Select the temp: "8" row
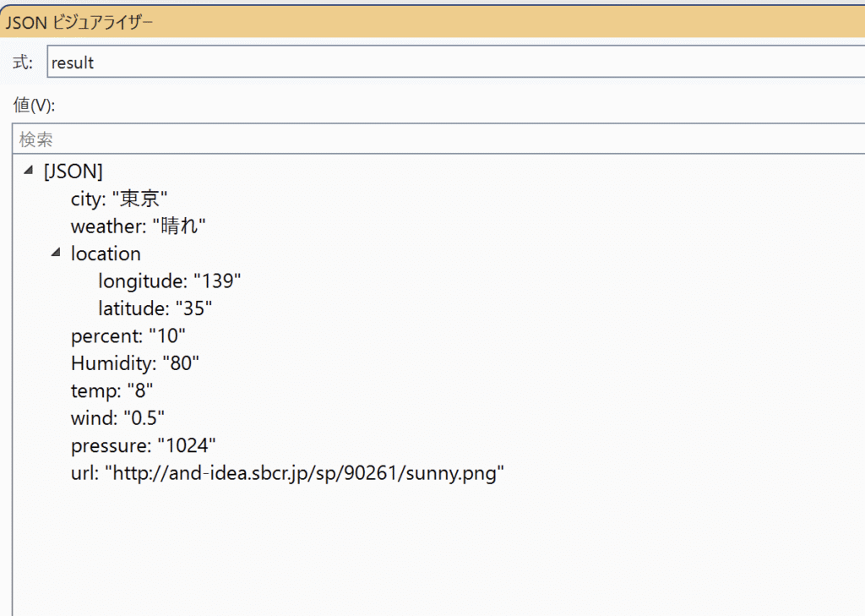This screenshot has height=616, width=865. click(x=112, y=390)
